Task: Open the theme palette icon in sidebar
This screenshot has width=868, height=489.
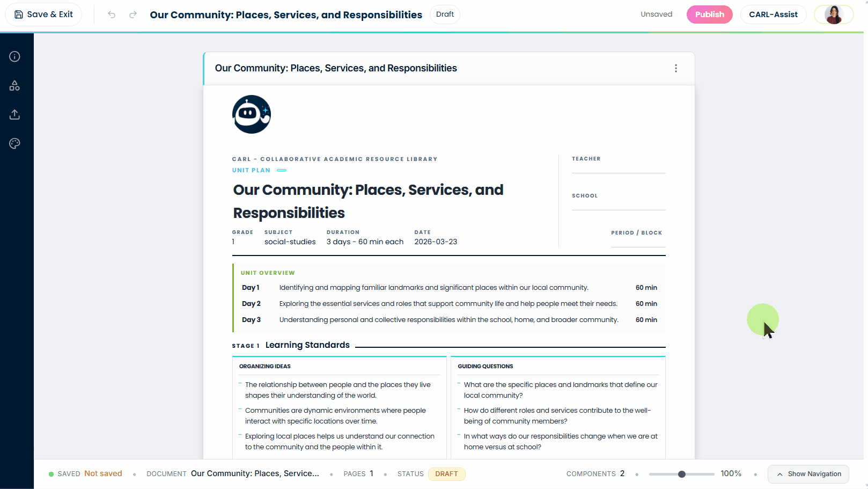Action: (x=14, y=143)
